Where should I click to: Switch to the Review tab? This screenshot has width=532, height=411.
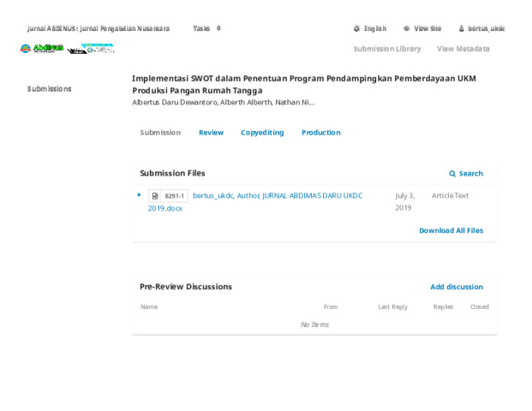coord(211,133)
